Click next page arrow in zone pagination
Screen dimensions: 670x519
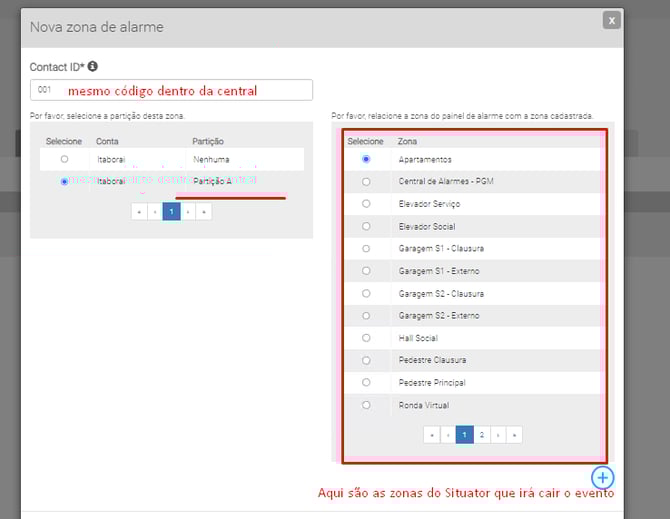pyautogui.click(x=498, y=435)
